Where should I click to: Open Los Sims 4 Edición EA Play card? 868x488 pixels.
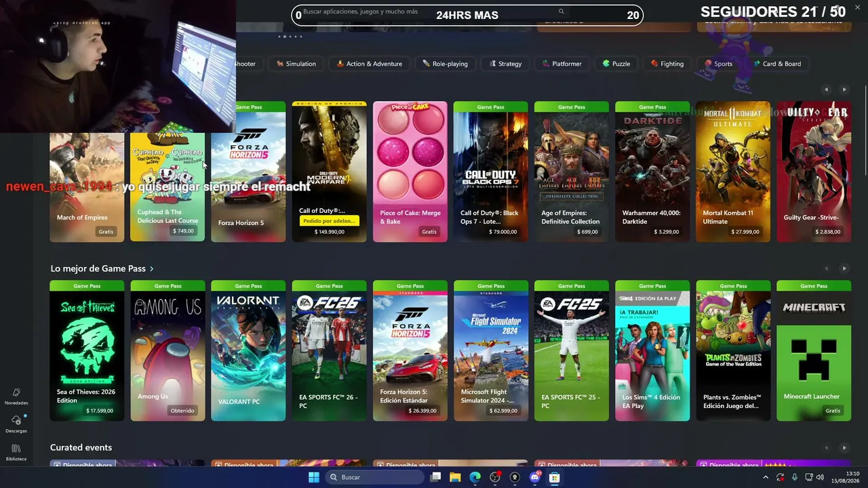[652, 350]
